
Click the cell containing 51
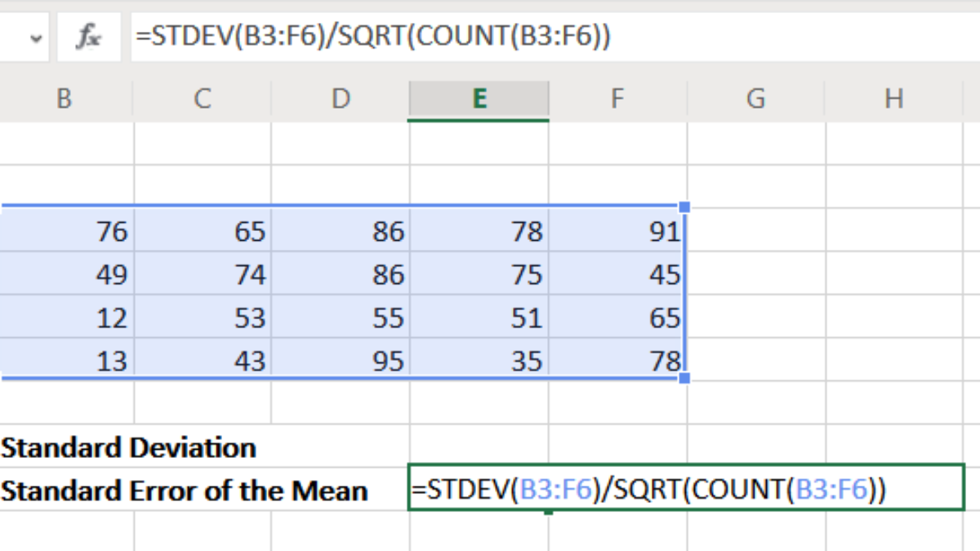click(x=479, y=317)
